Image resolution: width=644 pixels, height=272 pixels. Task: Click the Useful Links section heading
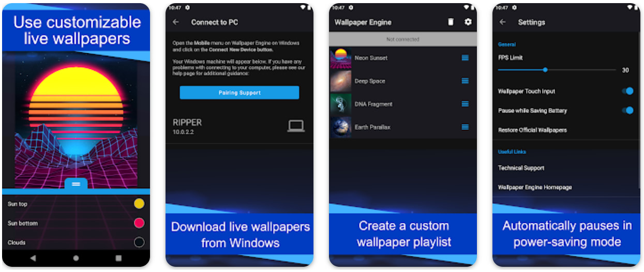point(512,152)
